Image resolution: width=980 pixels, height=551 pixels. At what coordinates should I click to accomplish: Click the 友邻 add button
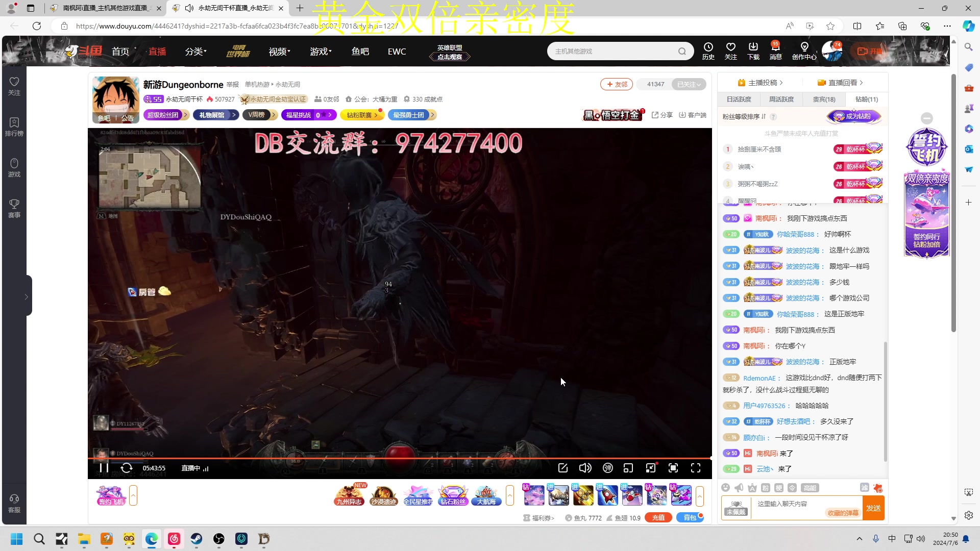(x=617, y=84)
